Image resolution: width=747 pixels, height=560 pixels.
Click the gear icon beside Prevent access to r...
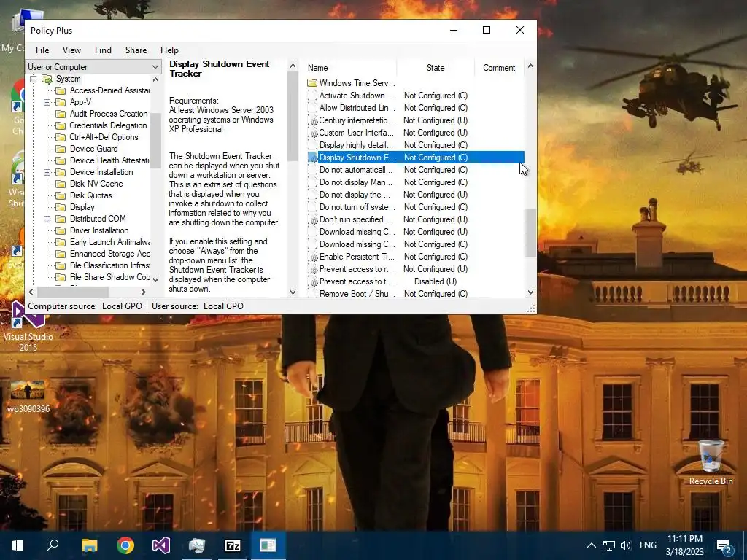point(314,270)
